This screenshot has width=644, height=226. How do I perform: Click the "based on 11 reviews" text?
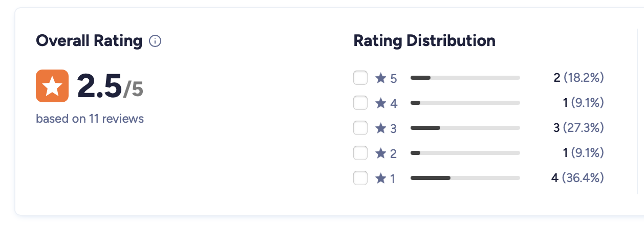[90, 119]
